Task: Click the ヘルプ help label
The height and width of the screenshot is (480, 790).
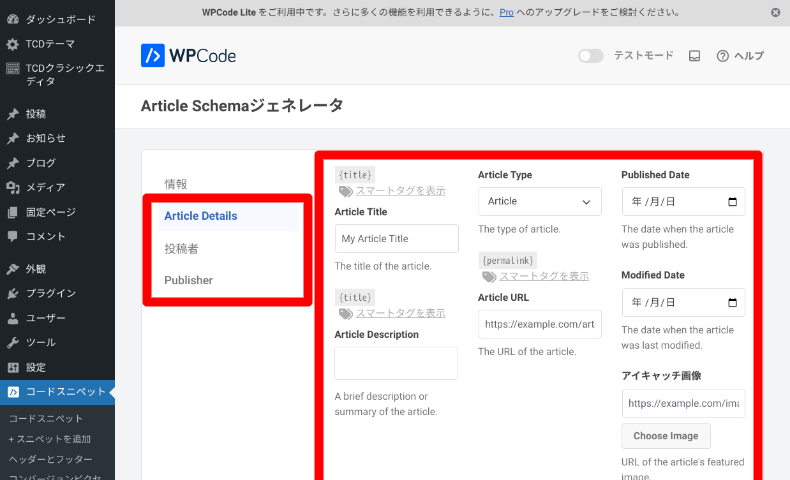Action: (749, 56)
